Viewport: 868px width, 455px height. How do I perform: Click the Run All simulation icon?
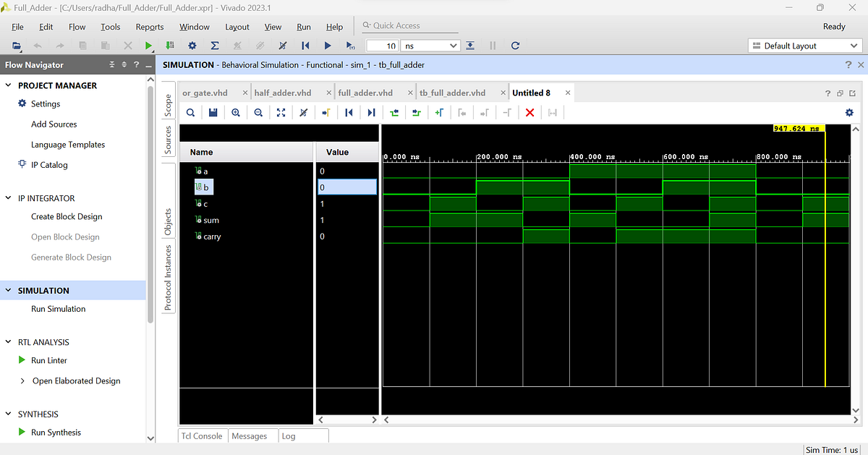click(327, 45)
